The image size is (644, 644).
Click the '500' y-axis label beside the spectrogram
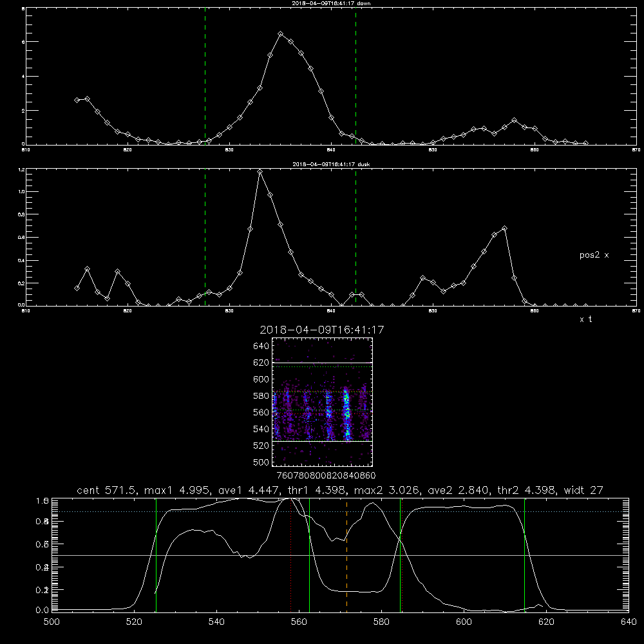point(261,462)
